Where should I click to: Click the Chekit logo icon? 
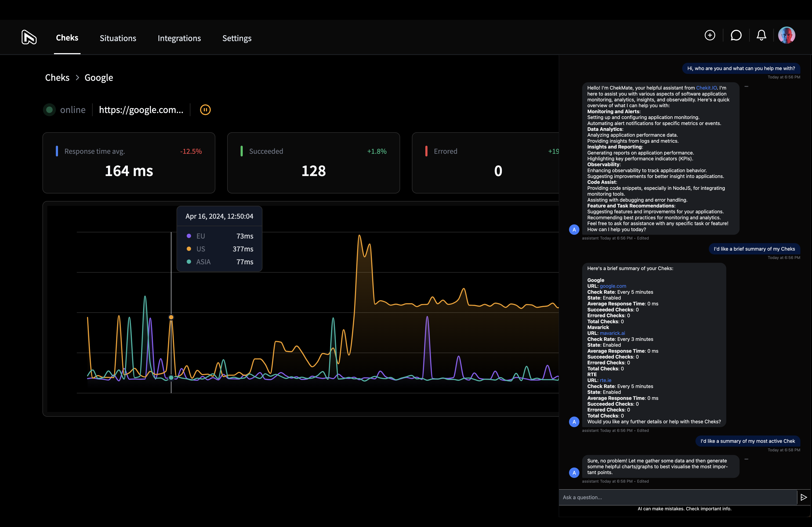coord(29,37)
